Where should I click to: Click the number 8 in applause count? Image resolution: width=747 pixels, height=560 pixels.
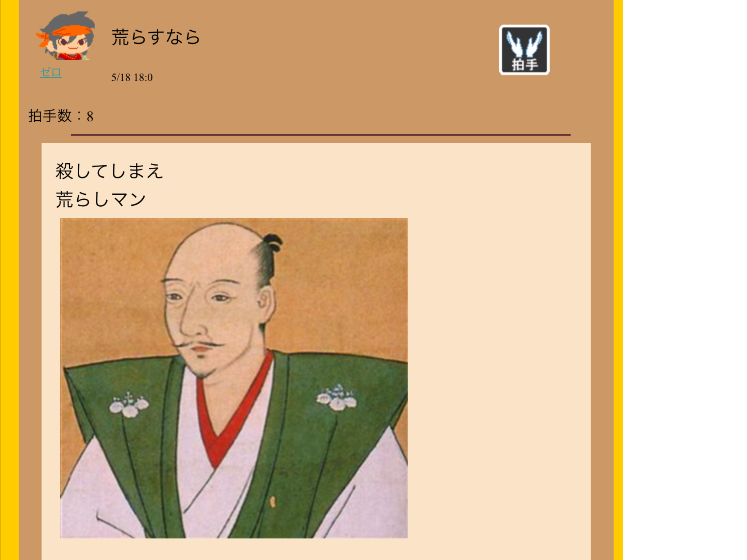(90, 117)
